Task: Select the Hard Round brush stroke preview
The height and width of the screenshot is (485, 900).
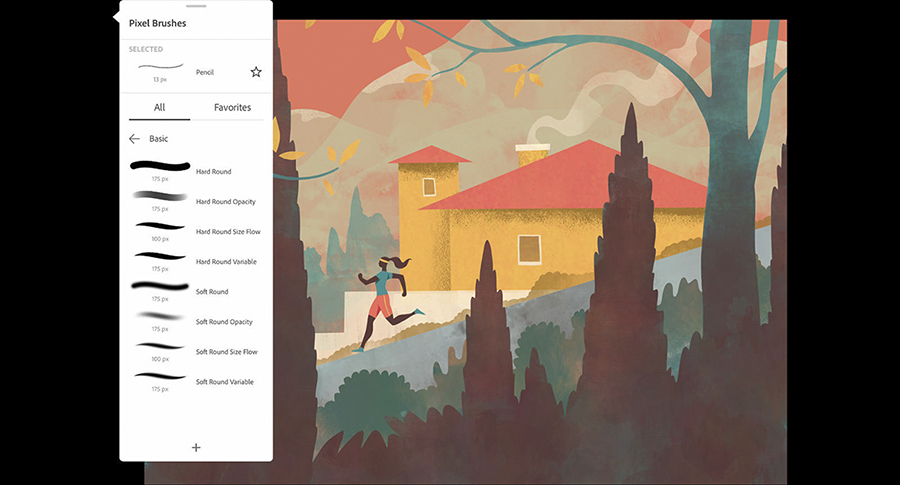Action: coord(160,166)
